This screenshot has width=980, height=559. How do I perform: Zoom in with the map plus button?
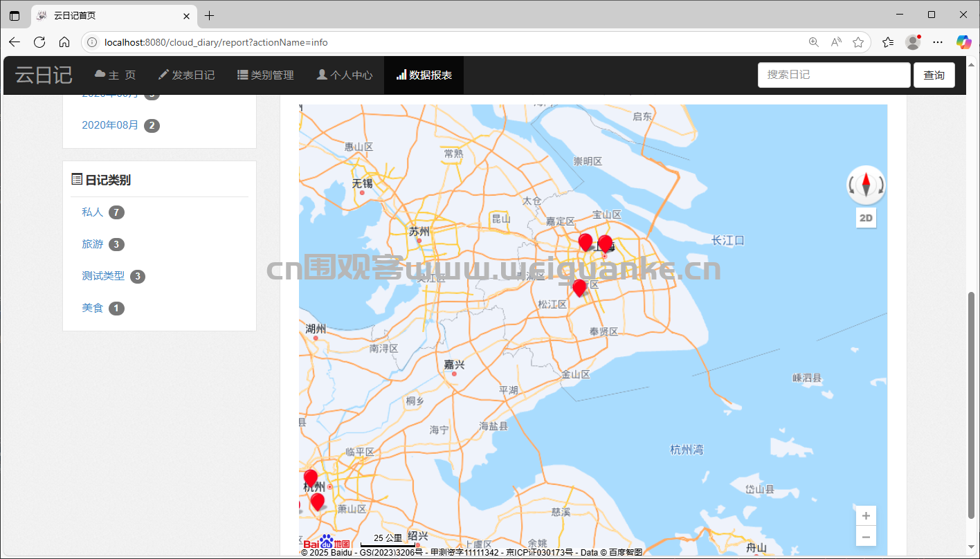point(866,516)
